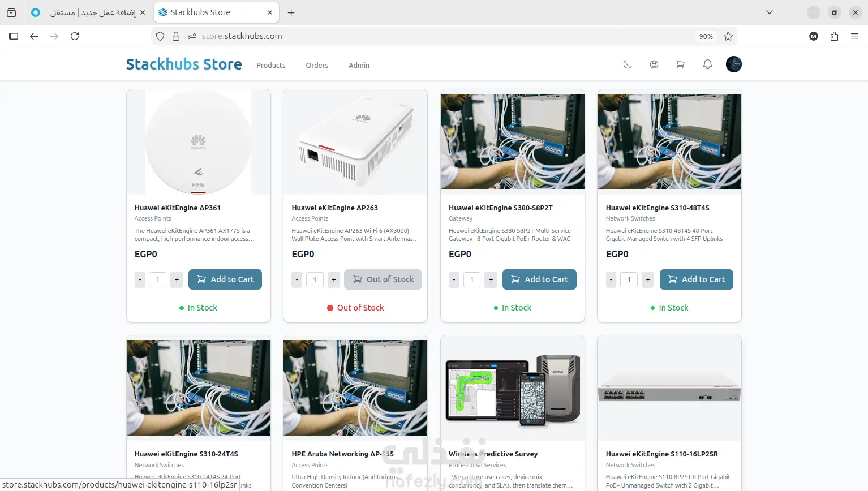Open Huawei eKitEngine AP361 product image
The height and width of the screenshot is (491, 868).
(199, 142)
